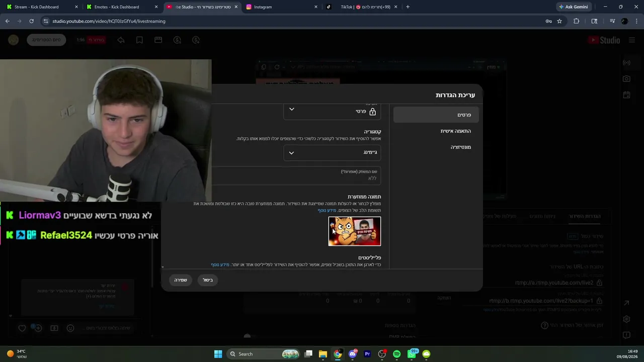
Task: Click the bookmark icon in the Studio top bar
Action: point(139,40)
